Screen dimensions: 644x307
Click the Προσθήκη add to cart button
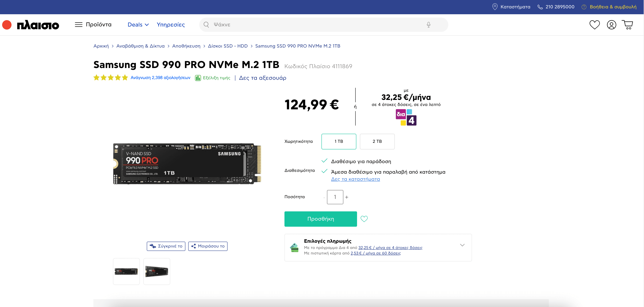(321, 219)
